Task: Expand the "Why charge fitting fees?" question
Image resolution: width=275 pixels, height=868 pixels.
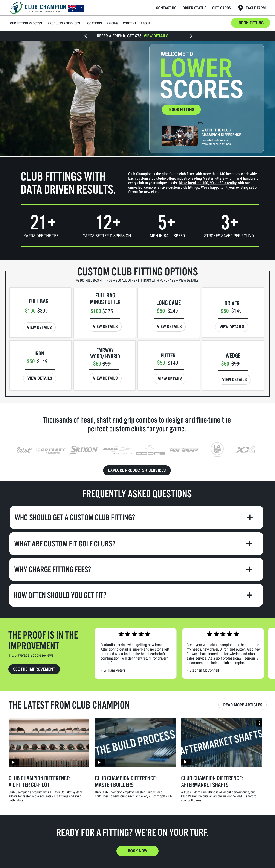Action: click(249, 569)
